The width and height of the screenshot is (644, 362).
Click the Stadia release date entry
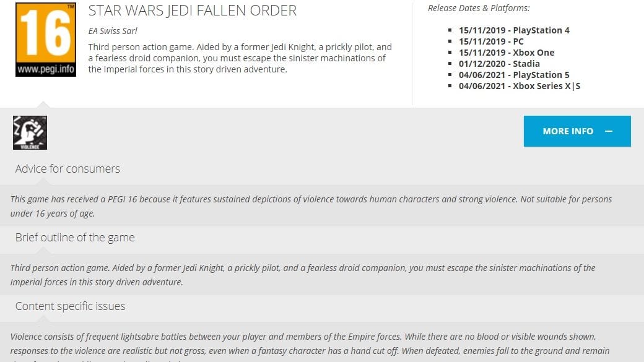(x=499, y=64)
